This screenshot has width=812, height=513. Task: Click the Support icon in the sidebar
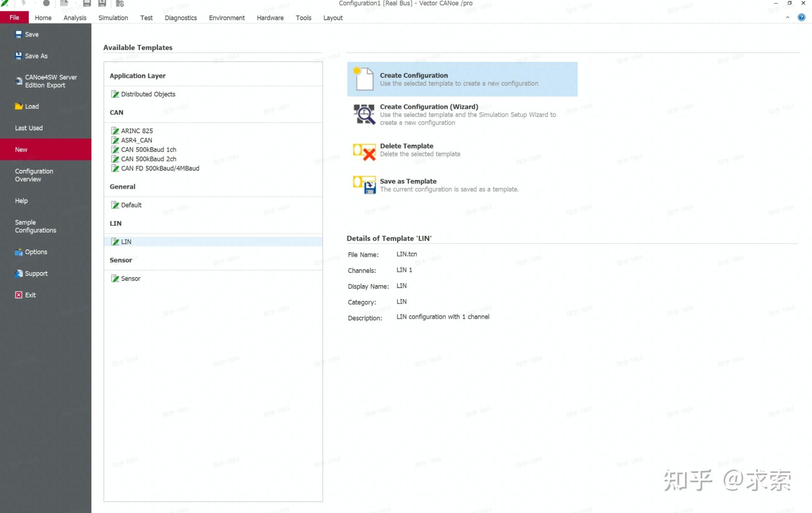point(19,274)
